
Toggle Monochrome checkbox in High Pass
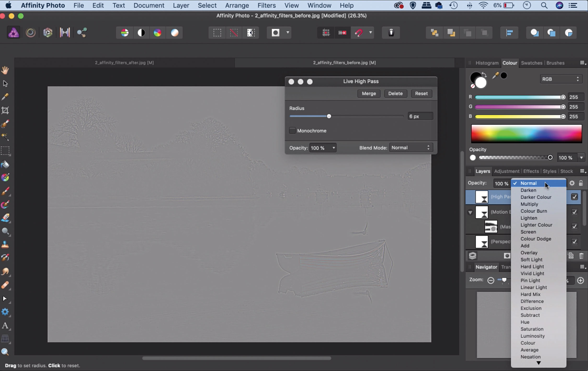pyautogui.click(x=292, y=130)
